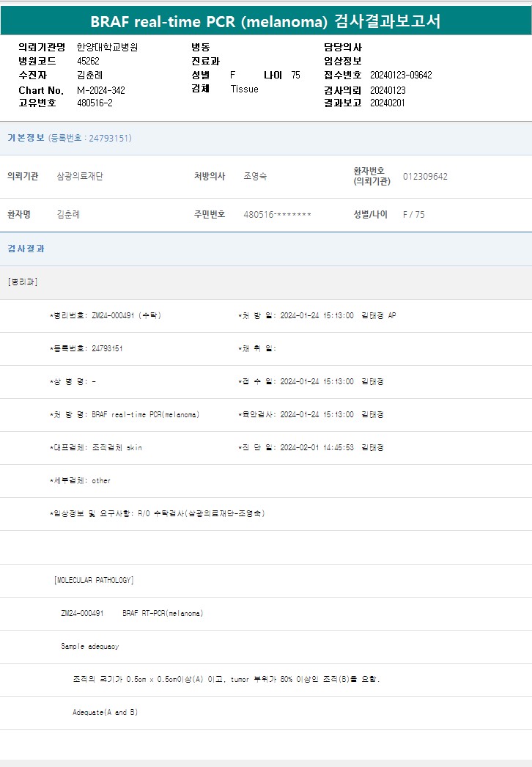The image size is (532, 767).
Task: Select 의뢰기관 value 삼광의료재단
Action: coord(80,176)
